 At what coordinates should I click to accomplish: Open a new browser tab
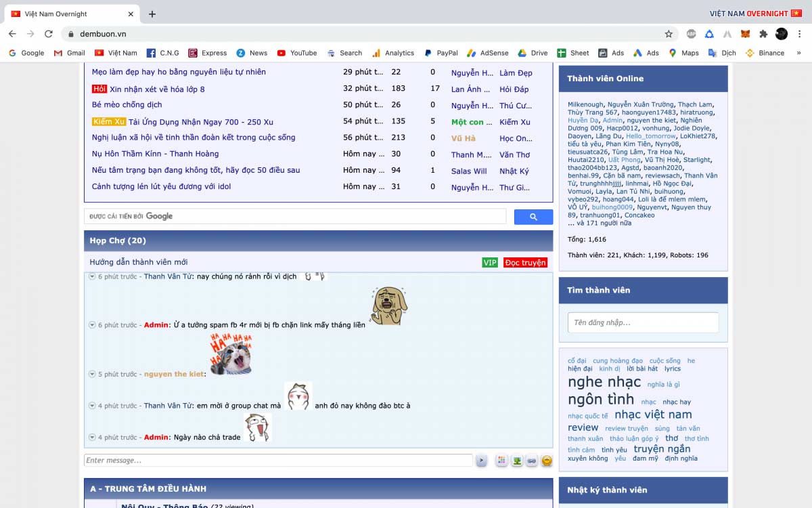pyautogui.click(x=152, y=14)
